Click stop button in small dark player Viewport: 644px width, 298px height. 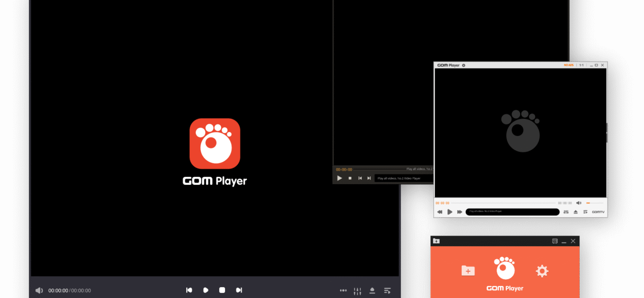tap(350, 178)
